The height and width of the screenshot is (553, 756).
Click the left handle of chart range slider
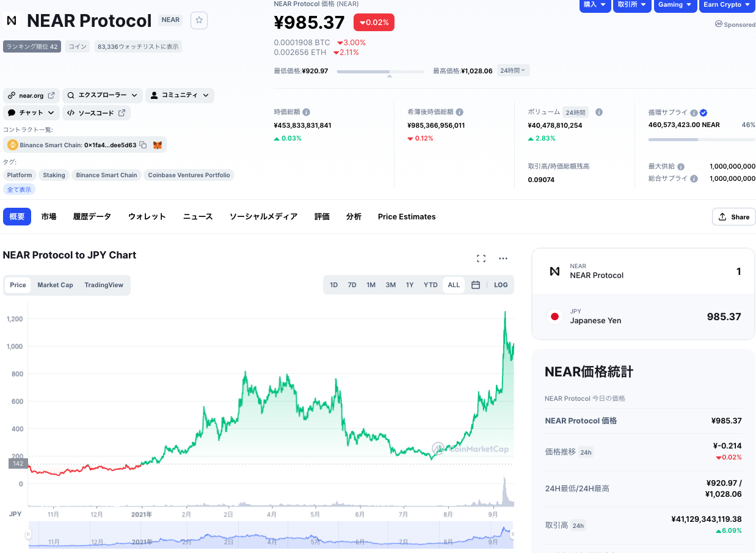pyautogui.click(x=28, y=535)
